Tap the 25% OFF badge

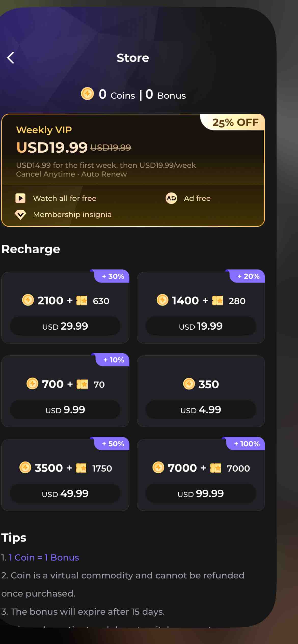click(235, 123)
